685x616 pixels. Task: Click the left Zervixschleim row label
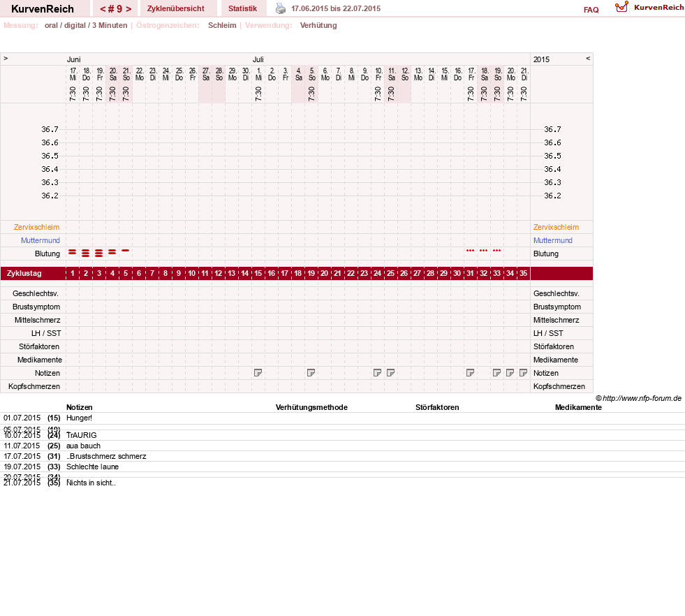click(x=37, y=227)
